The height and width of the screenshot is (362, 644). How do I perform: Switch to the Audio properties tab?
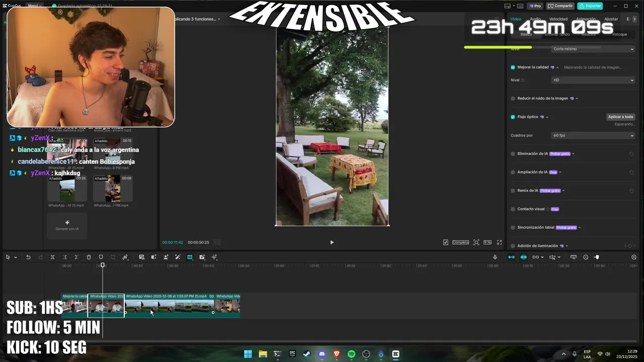[535, 19]
